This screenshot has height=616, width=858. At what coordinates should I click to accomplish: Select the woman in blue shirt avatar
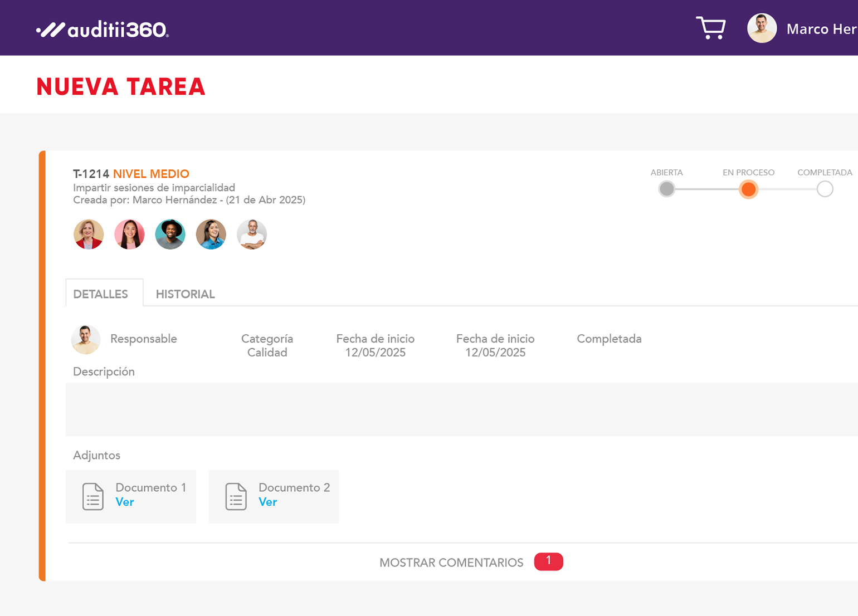211,234
